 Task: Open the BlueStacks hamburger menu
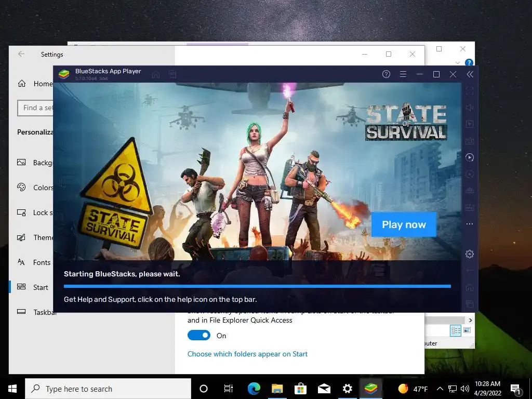point(403,74)
